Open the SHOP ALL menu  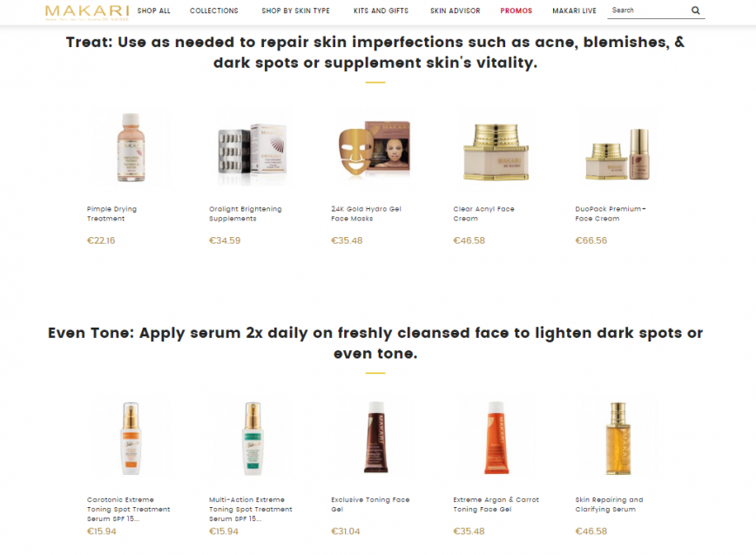pos(154,10)
